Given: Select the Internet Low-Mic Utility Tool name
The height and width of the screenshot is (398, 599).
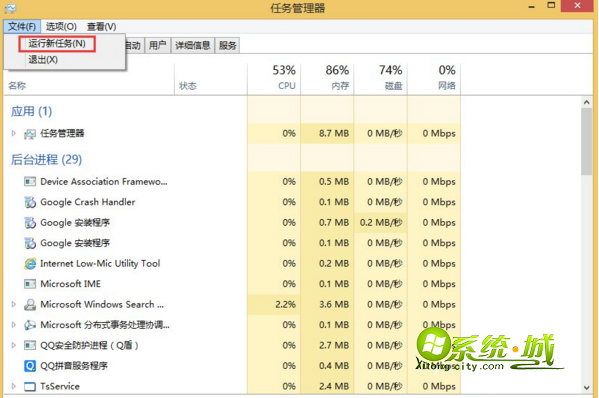Looking at the screenshot, I should pos(100,264).
